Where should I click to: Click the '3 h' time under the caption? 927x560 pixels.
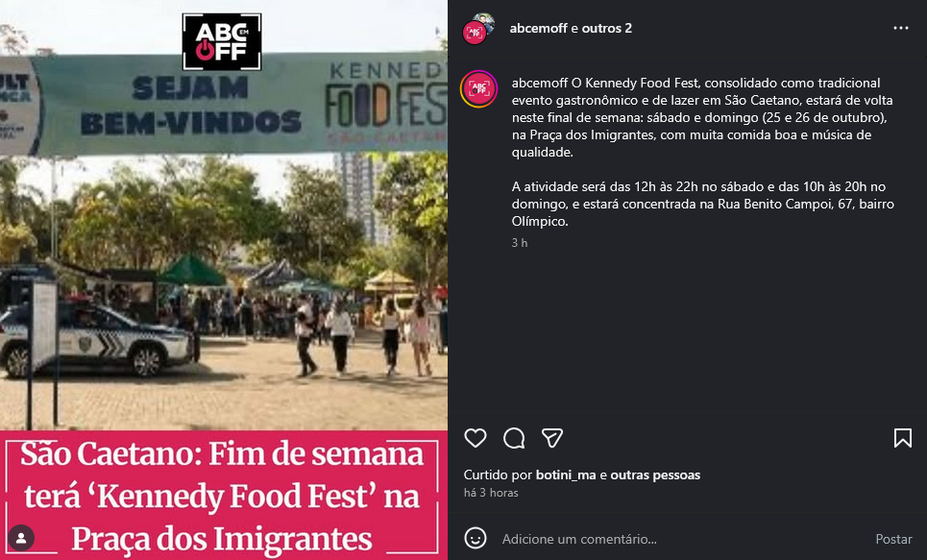(520, 243)
